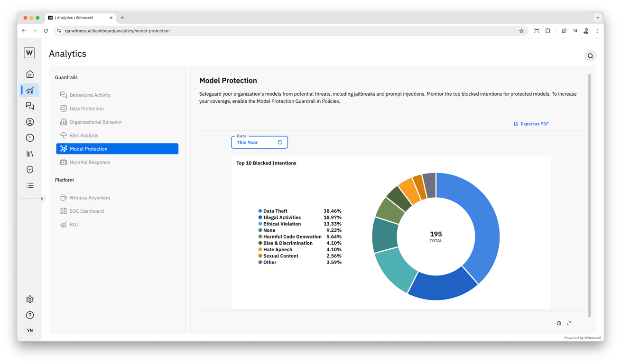This screenshot has width=621, height=364.
Task: Open the library books icon in sidebar
Action: pyautogui.click(x=30, y=154)
